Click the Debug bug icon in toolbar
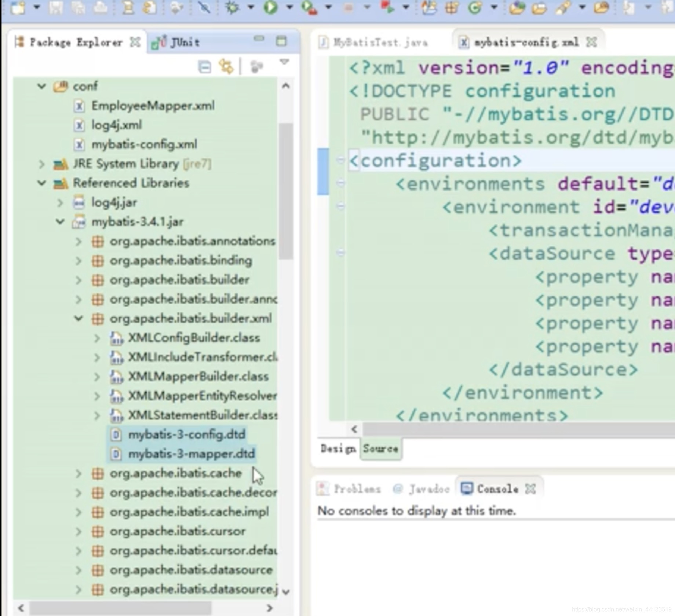Screen dimensions: 675x616 pyautogui.click(x=232, y=7)
